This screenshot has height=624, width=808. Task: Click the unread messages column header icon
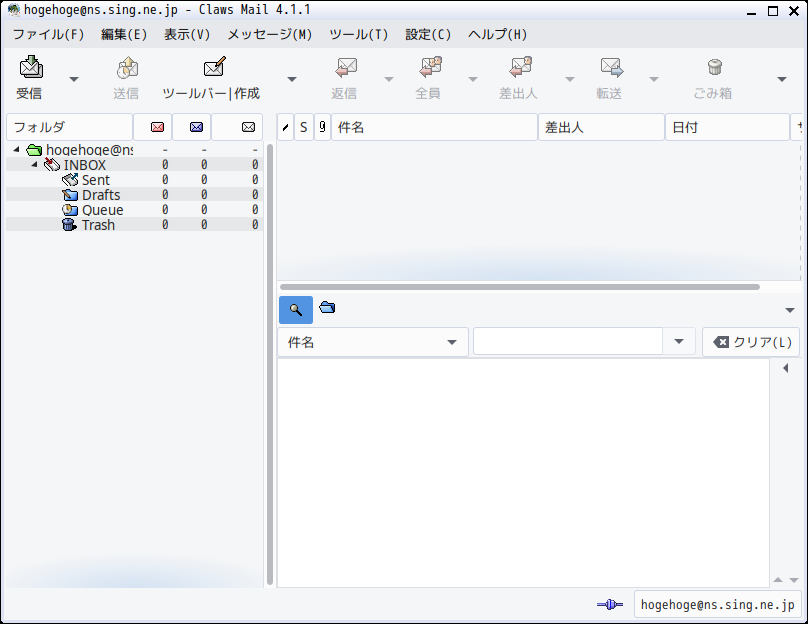coord(196,127)
